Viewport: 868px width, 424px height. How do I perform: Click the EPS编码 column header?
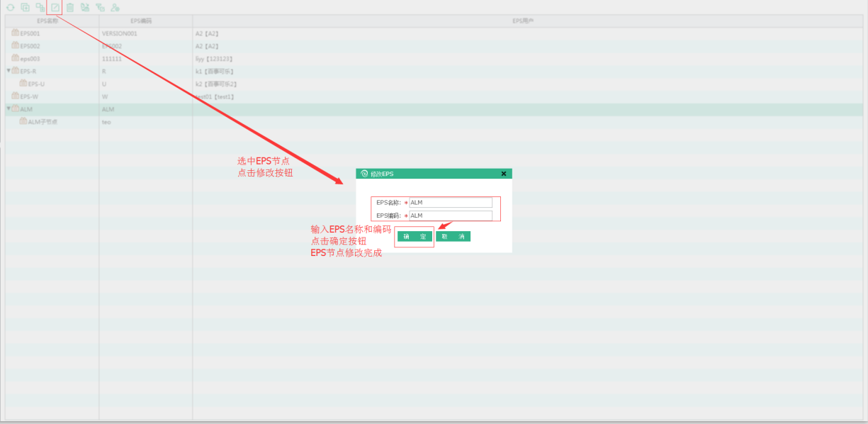[141, 21]
